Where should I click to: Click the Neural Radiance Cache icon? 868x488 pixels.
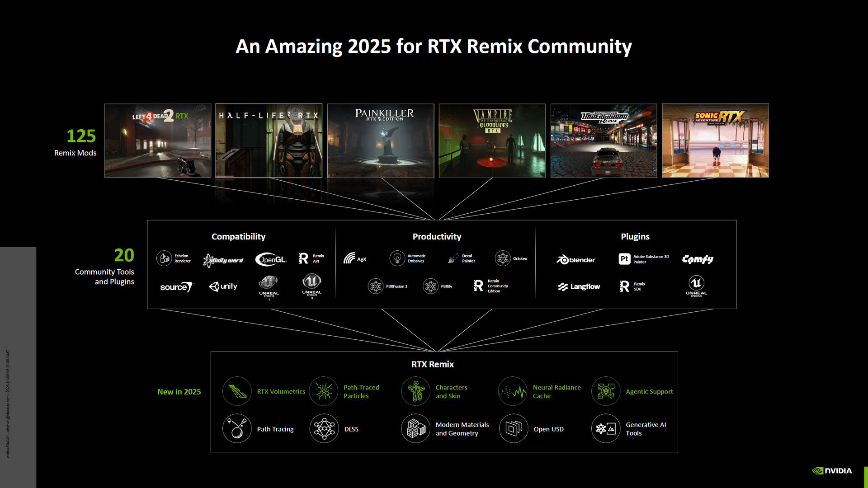pos(513,391)
